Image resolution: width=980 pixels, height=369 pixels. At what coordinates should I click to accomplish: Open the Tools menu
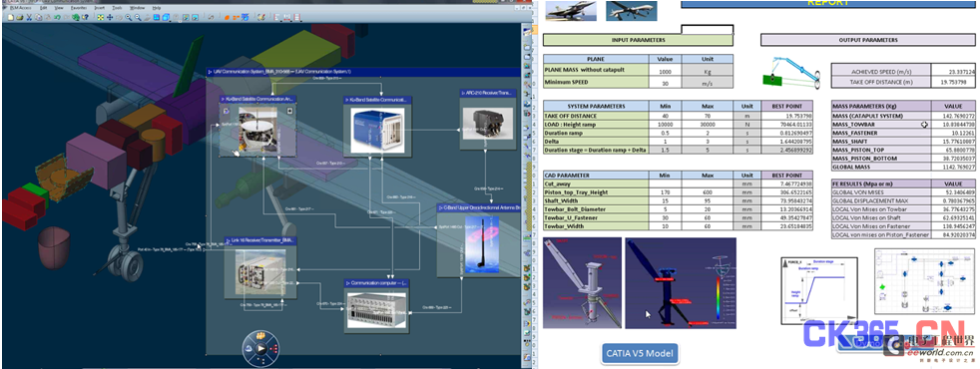coord(117,8)
